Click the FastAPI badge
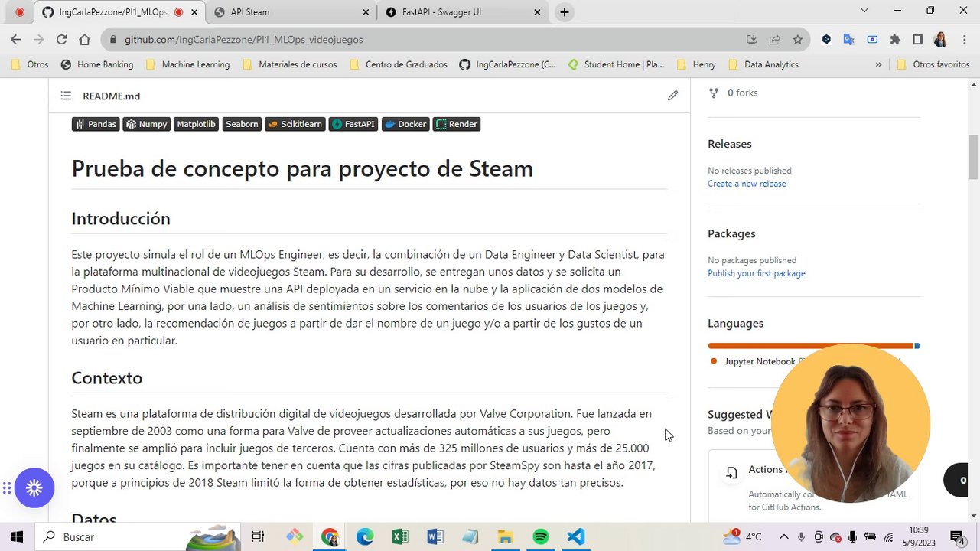 pos(353,124)
